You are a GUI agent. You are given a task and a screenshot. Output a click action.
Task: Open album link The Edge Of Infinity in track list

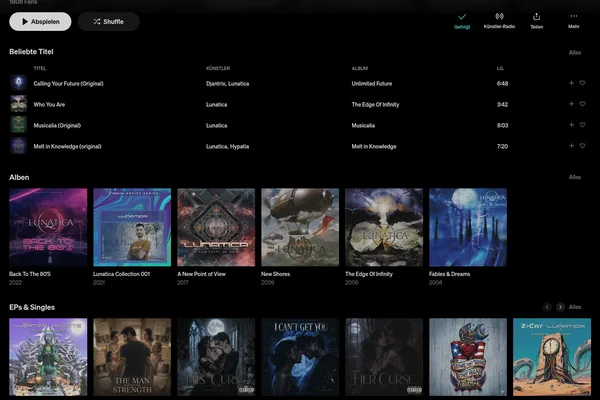point(375,104)
